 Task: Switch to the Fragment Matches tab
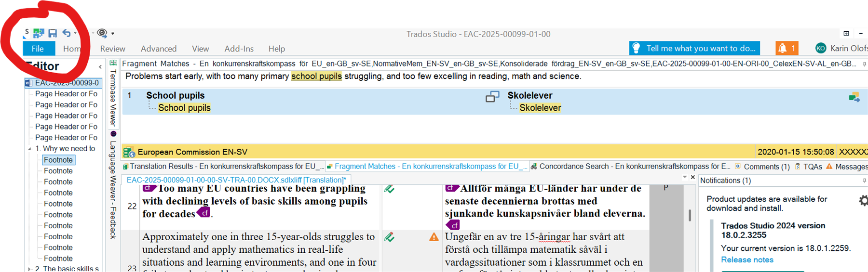427,167
